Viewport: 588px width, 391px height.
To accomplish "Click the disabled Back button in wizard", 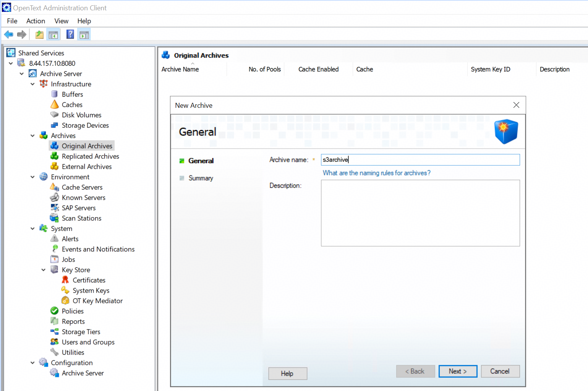I will (415, 371).
